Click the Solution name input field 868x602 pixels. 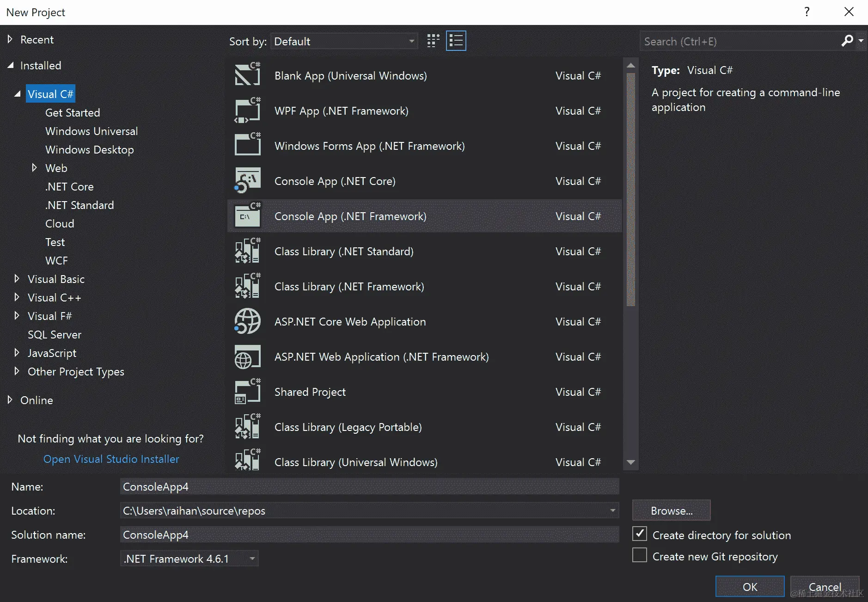369,534
